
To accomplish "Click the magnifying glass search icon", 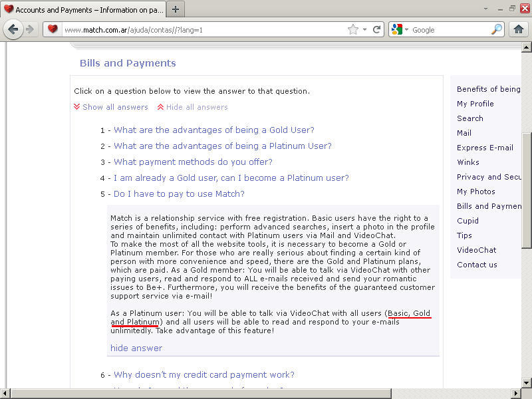I will [497, 29].
